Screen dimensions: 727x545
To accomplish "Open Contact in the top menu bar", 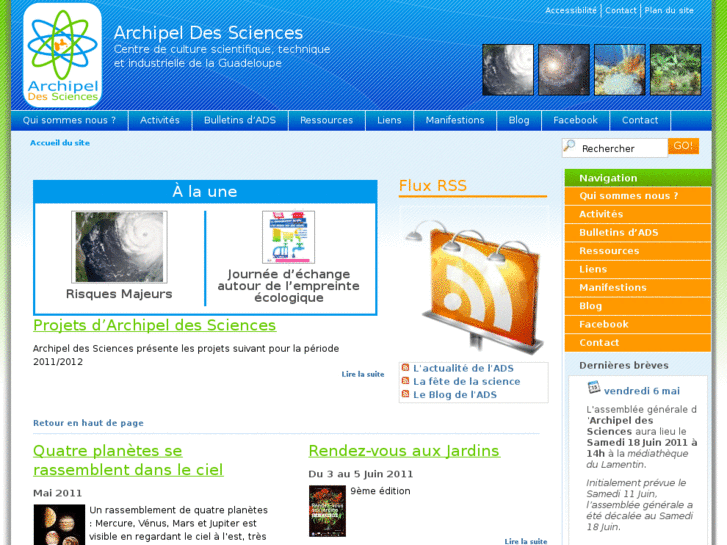I will [x=640, y=120].
